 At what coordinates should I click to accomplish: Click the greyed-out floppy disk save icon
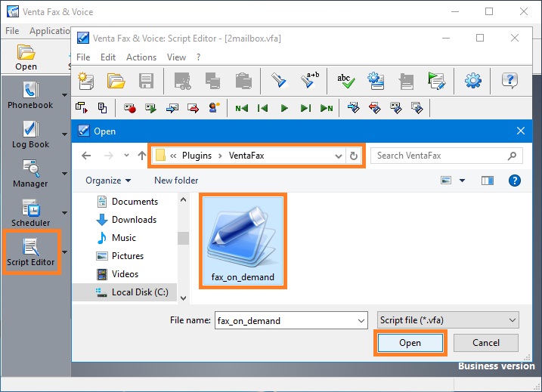[x=146, y=81]
